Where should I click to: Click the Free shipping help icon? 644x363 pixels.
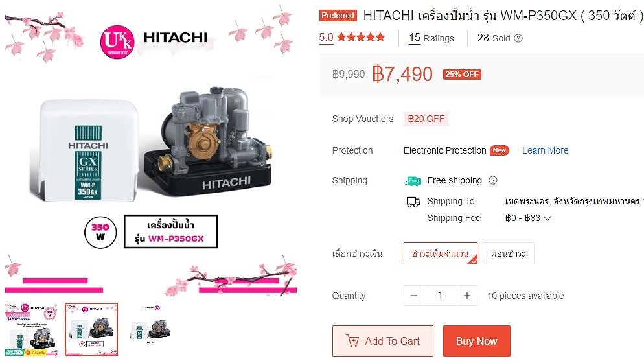pyautogui.click(x=493, y=180)
